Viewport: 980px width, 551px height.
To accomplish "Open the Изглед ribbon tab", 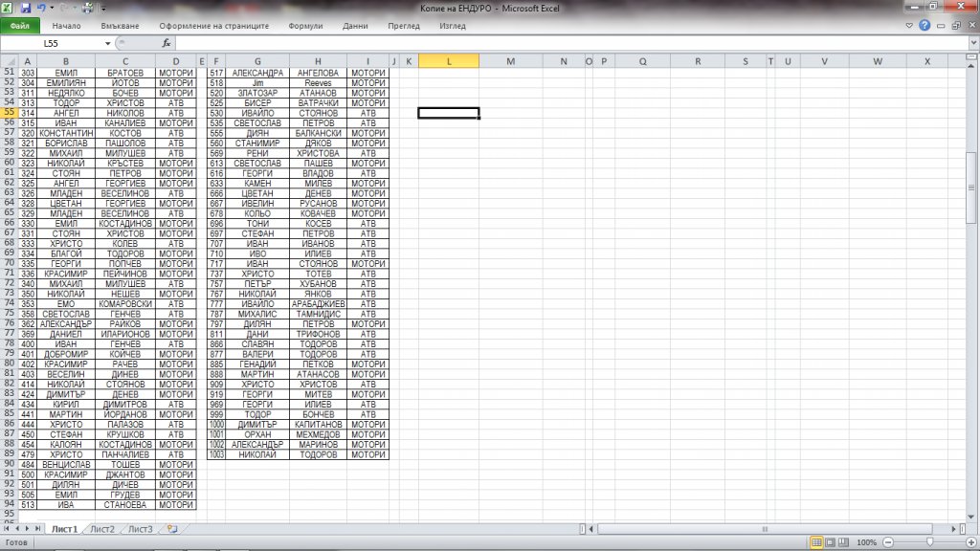I will 453,26.
